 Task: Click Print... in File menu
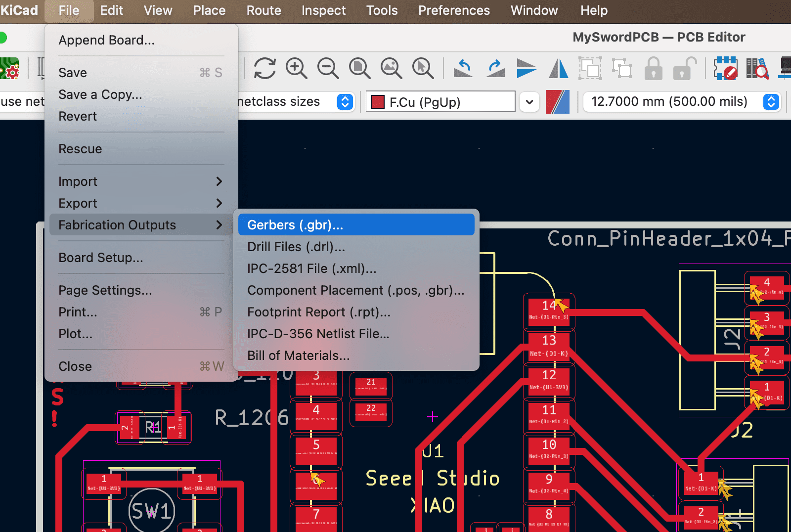point(141,312)
